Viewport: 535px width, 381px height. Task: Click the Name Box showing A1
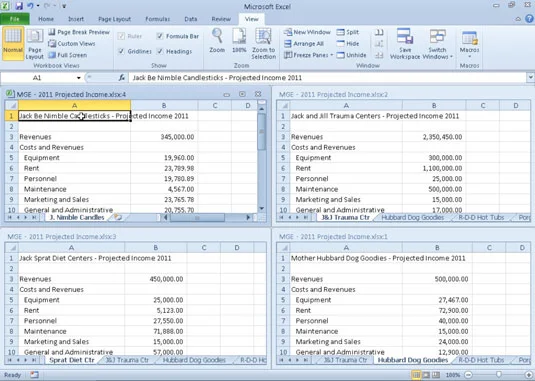tap(37, 78)
